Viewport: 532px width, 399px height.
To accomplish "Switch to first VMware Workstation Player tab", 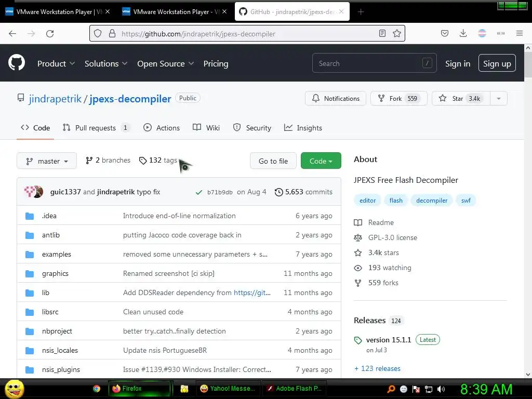I will [58, 12].
